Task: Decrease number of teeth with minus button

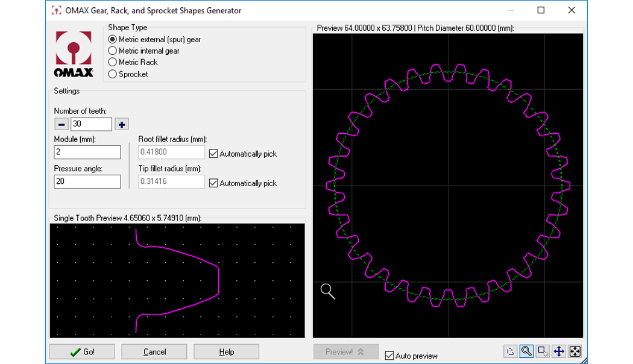Action: click(x=61, y=124)
